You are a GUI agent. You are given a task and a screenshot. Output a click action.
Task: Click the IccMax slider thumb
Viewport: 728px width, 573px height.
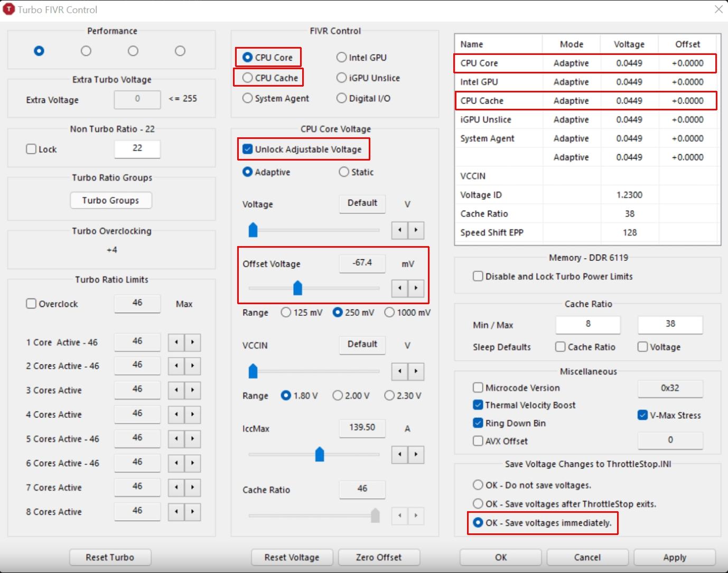point(320,454)
